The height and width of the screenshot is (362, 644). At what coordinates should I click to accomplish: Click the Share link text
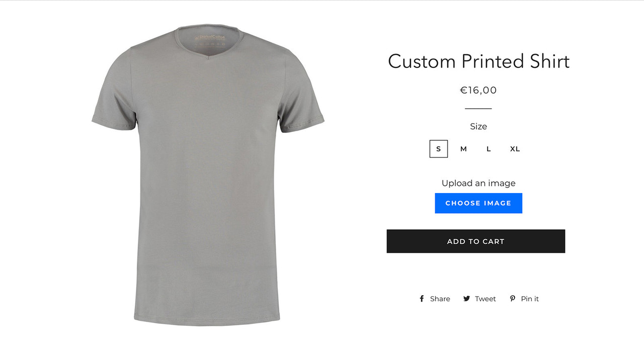(x=439, y=298)
